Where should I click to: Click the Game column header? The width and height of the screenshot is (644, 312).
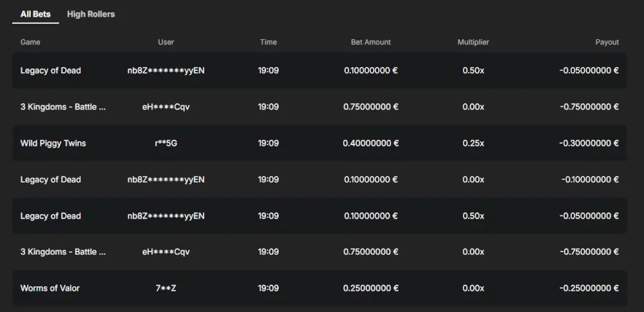(30, 42)
